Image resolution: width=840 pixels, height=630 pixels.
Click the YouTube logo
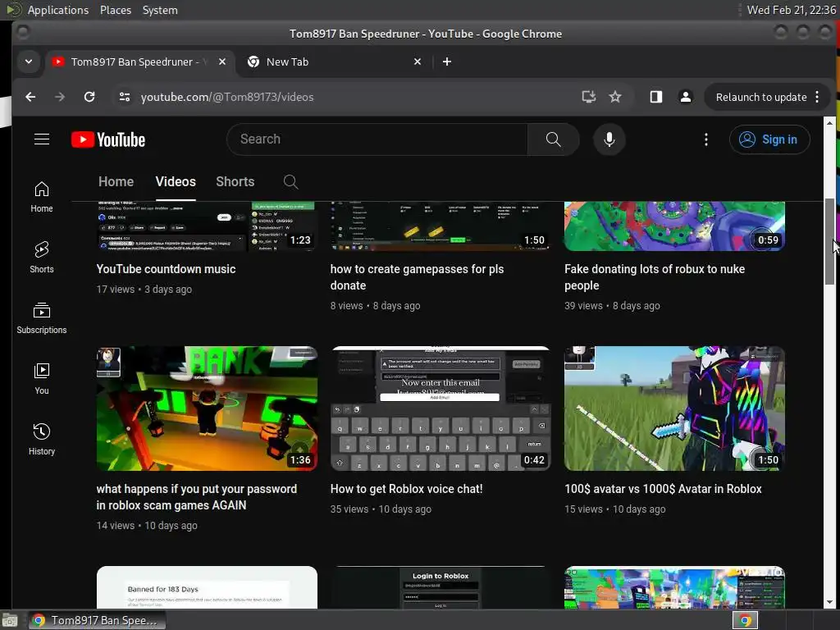point(108,139)
